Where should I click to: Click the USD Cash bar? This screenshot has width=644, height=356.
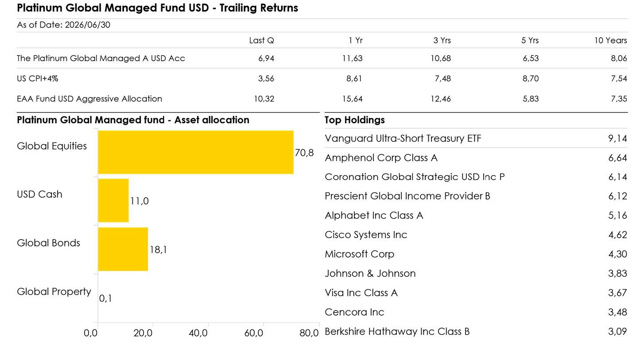[113, 200]
